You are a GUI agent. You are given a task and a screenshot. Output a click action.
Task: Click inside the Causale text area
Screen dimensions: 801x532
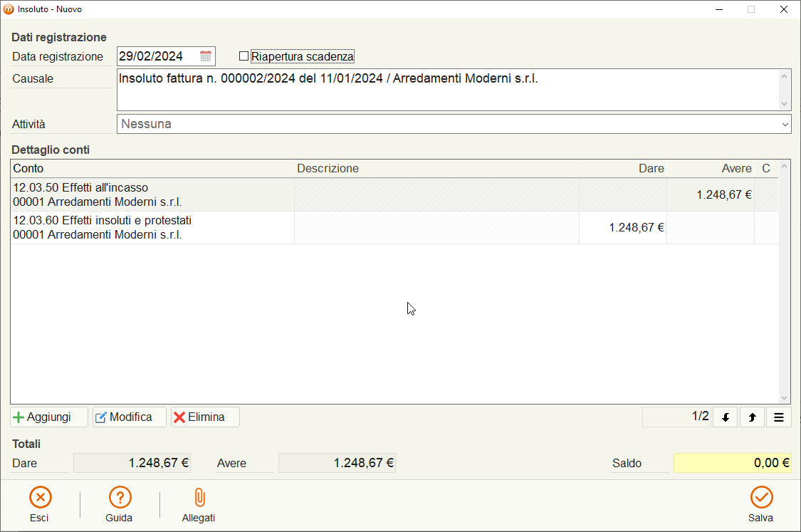pos(448,90)
